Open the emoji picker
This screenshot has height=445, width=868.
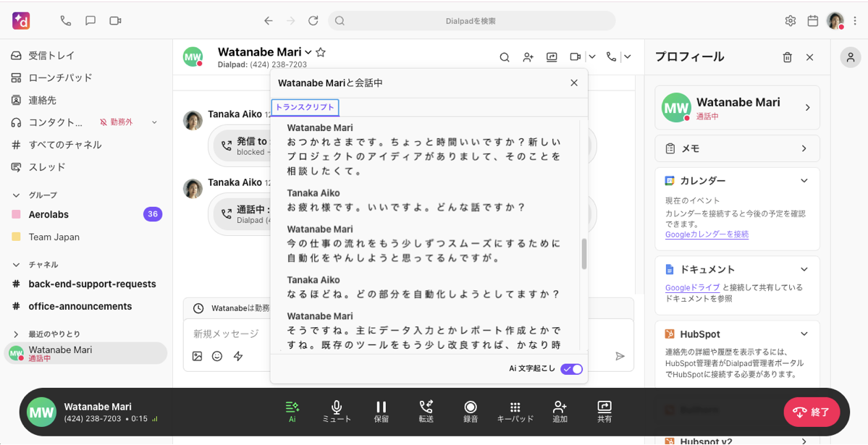[217, 357]
